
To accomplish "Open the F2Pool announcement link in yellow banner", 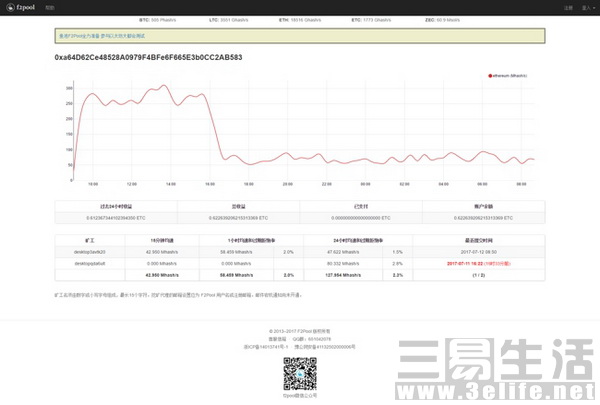I will [x=102, y=36].
